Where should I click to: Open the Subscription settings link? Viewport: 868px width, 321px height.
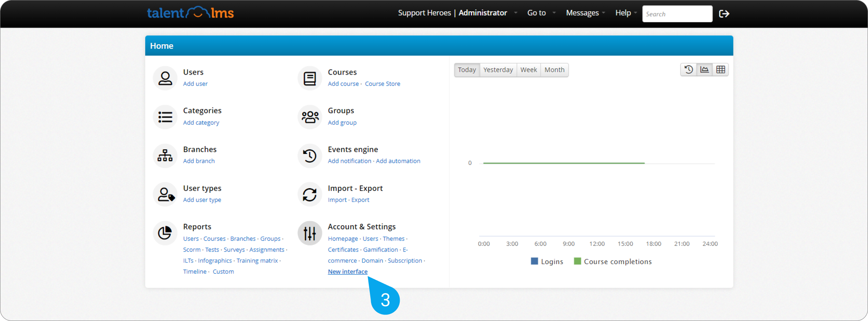pyautogui.click(x=405, y=261)
